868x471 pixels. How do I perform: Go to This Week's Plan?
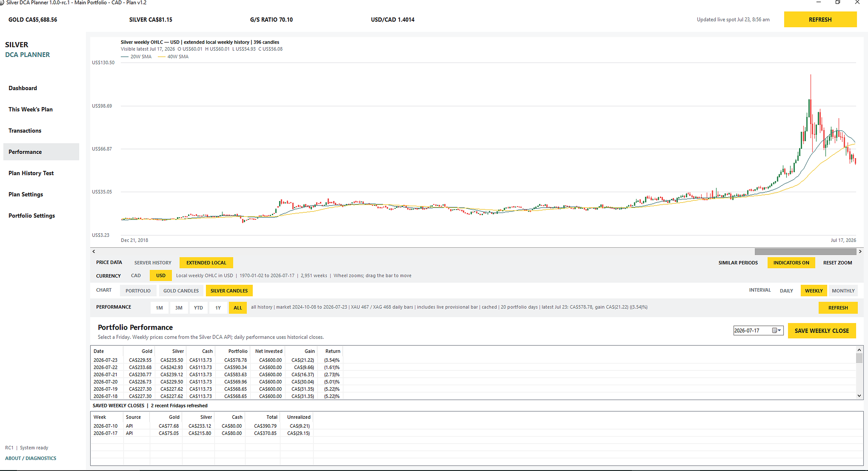point(30,109)
